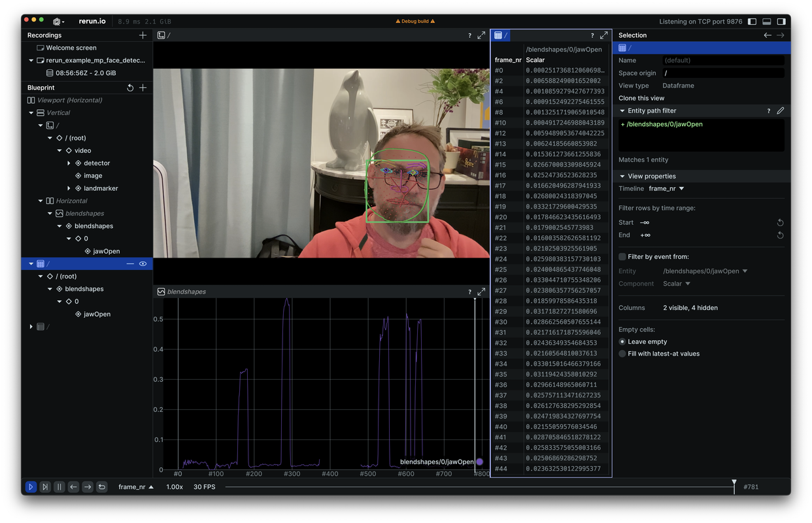812x523 pixels.
Task: Expand the collapsed dataframe view at tree bottom
Action: pos(31,327)
